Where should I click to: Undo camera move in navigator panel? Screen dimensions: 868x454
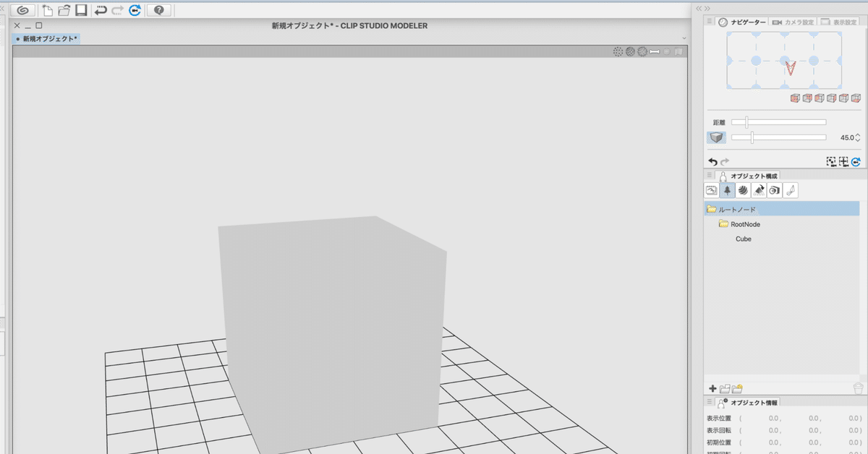pyautogui.click(x=712, y=162)
